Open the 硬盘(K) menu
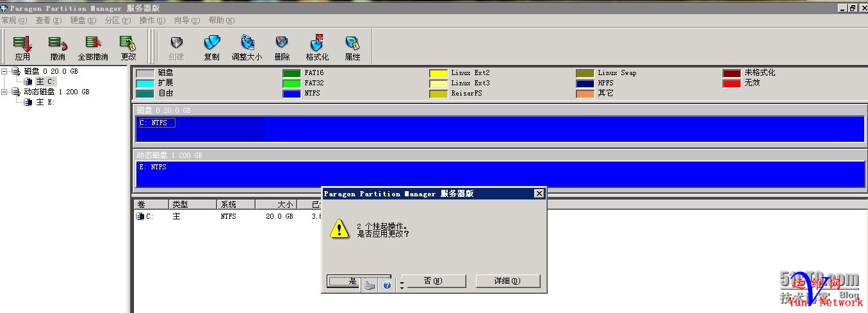868x313 pixels. click(83, 21)
